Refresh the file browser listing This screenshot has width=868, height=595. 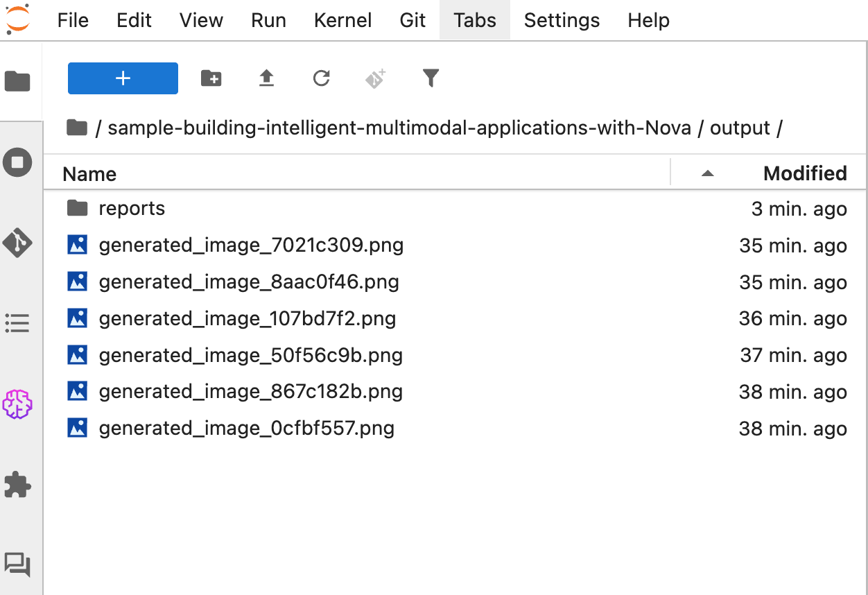(x=321, y=78)
